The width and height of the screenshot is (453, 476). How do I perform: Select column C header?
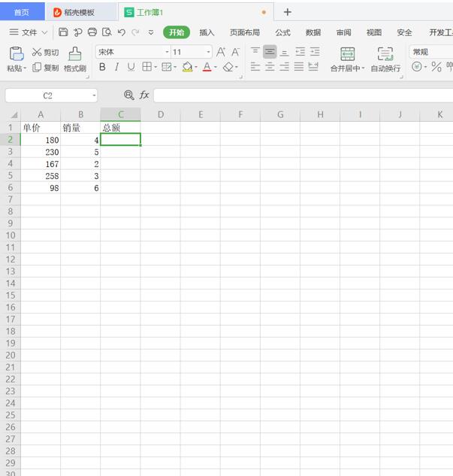point(120,114)
